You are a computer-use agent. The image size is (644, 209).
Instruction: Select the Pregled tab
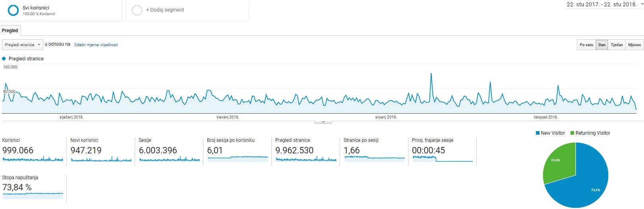click(x=10, y=31)
